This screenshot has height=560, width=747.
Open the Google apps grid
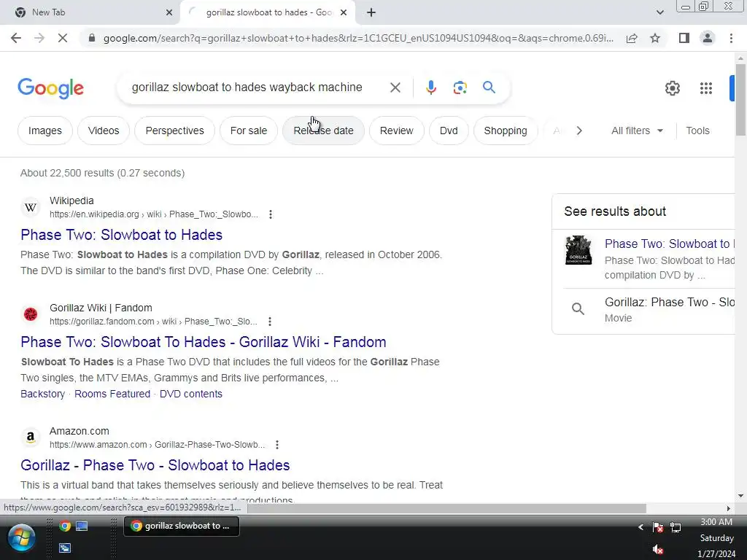click(x=705, y=88)
